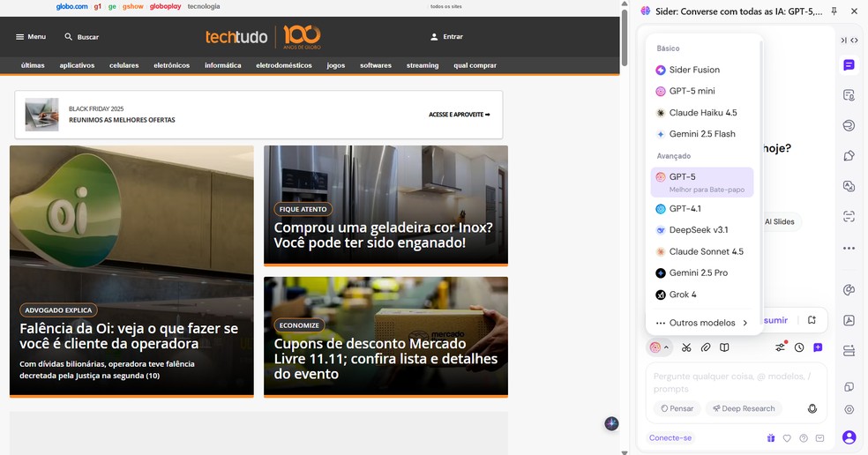The image size is (868, 455).
Task: Open the eletrodomésticos nav tab
Action: [284, 65]
